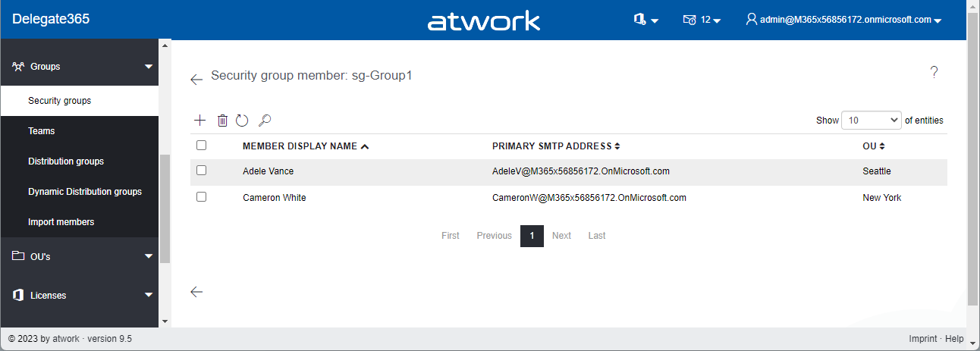Open the Office admin icon menu
The image size is (980, 351).
[x=645, y=20]
